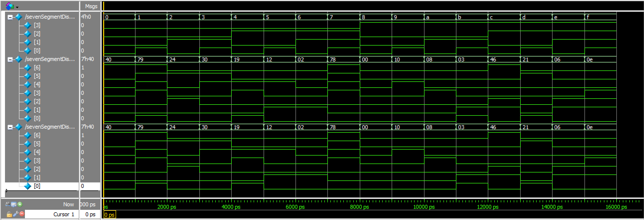Click the 8000 ps mark on the timeline

359,207
